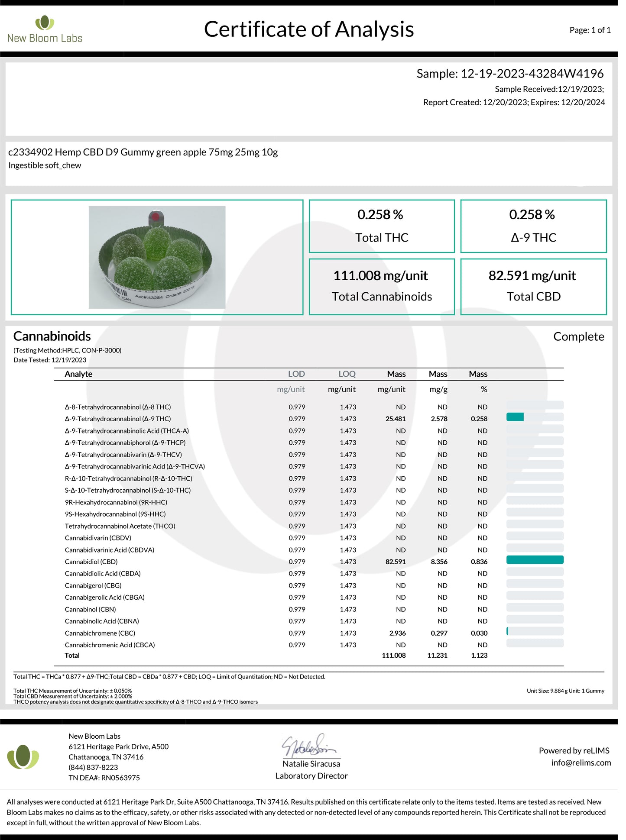Click the (844) 837-8223 phone number
626x840 pixels.
click(x=93, y=767)
